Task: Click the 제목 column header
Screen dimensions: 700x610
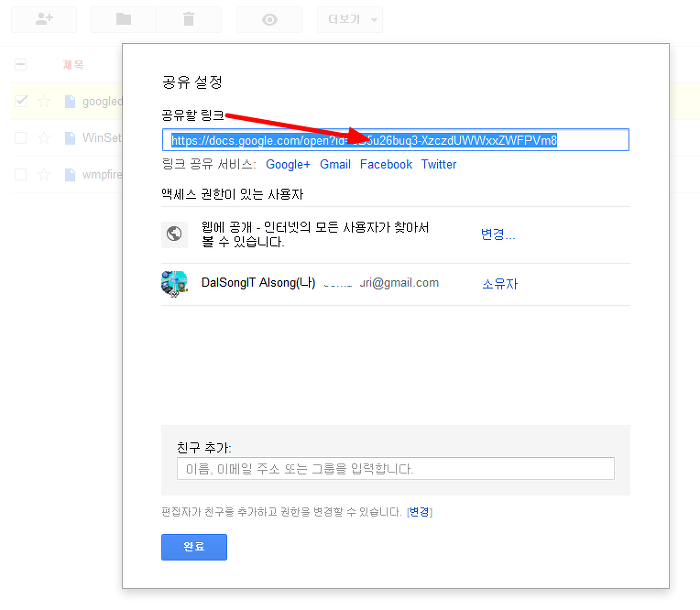Action: coord(73,65)
